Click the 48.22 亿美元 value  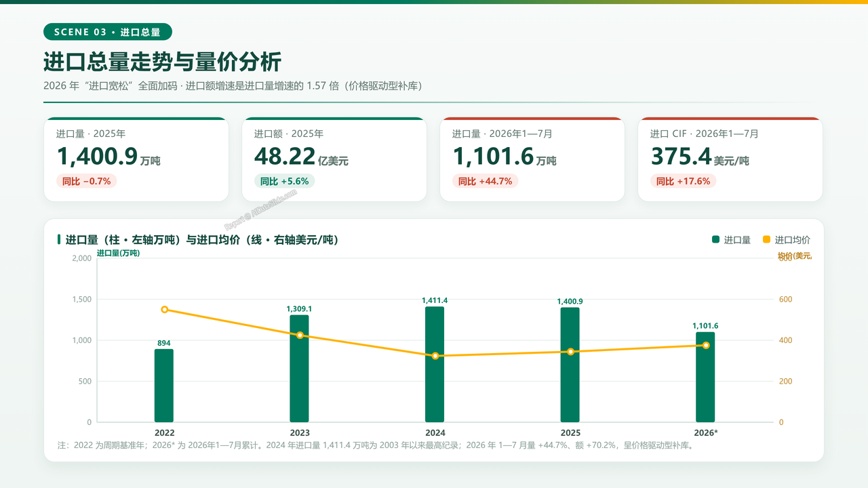pos(301,157)
